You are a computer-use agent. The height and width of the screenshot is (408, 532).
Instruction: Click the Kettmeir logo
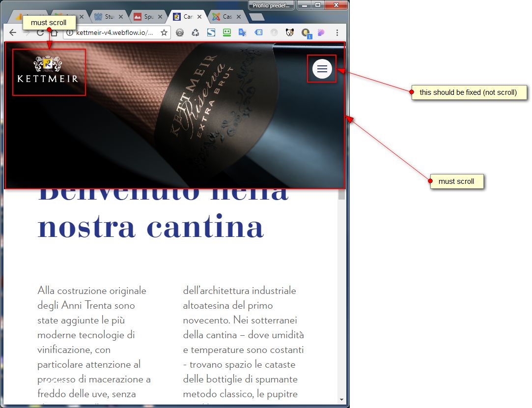48,70
